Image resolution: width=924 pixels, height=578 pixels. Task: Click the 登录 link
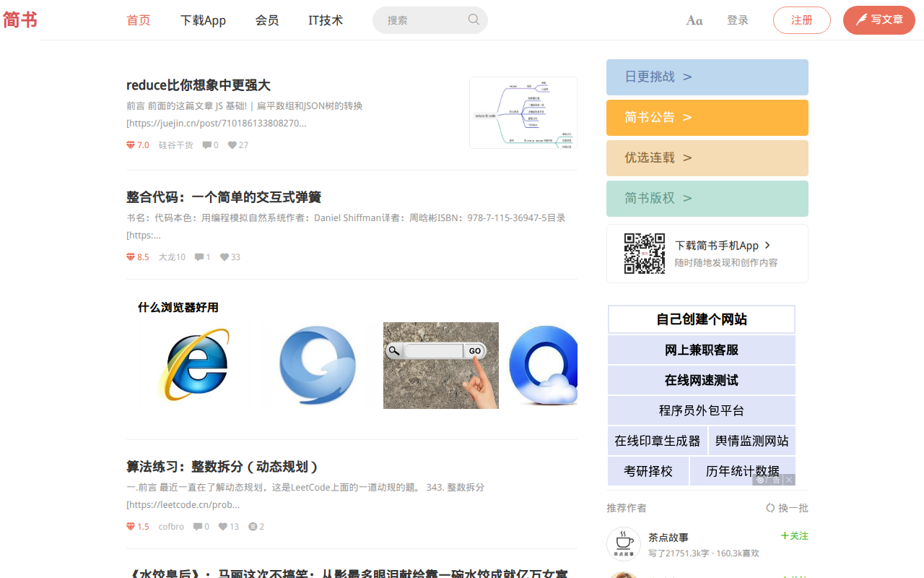pyautogui.click(x=738, y=20)
